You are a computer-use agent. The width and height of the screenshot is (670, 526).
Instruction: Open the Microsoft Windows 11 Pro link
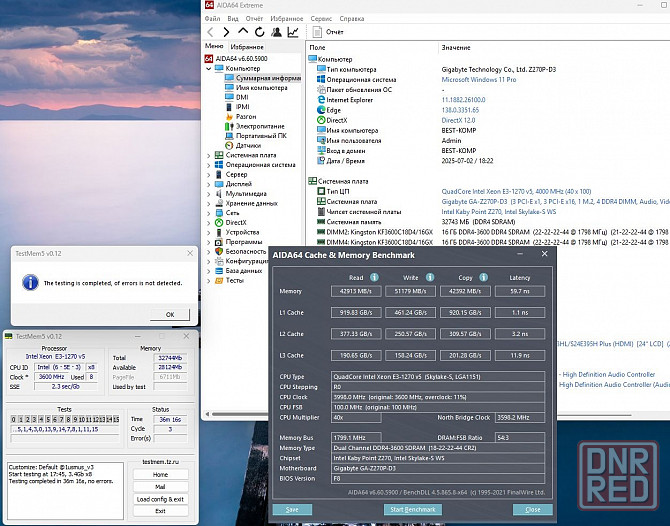(479, 79)
